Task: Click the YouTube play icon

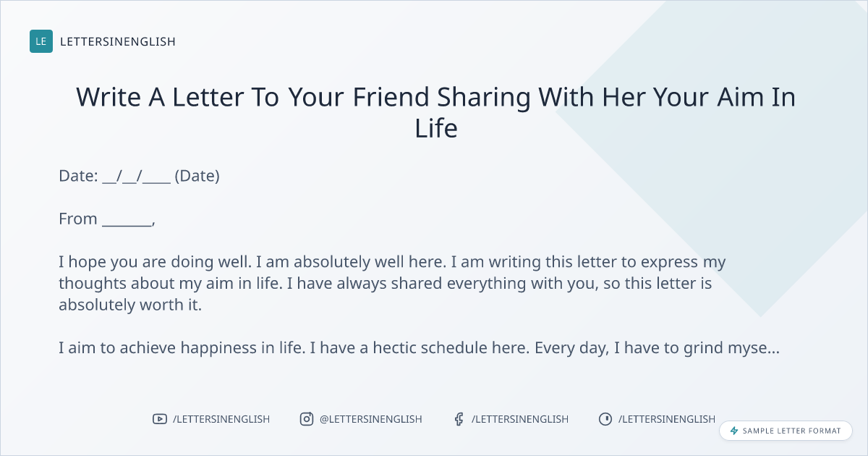Action: (x=159, y=419)
